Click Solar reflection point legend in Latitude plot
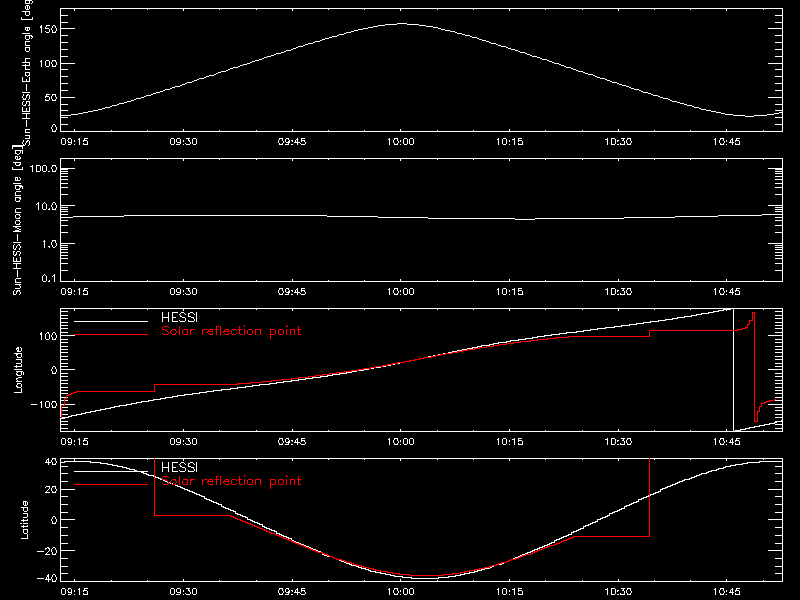This screenshot has width=800, height=600. 231,481
